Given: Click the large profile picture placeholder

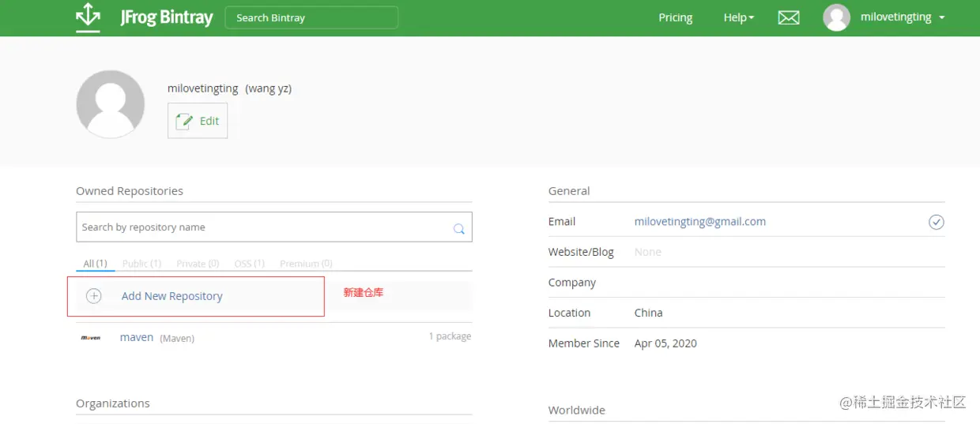Looking at the screenshot, I should pos(111,104).
